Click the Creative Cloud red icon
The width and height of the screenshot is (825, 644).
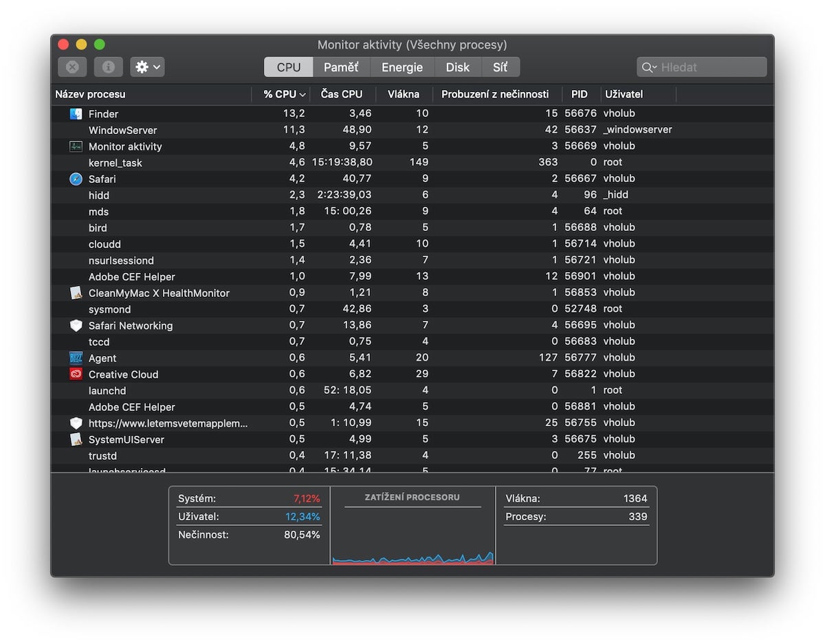pyautogui.click(x=76, y=375)
